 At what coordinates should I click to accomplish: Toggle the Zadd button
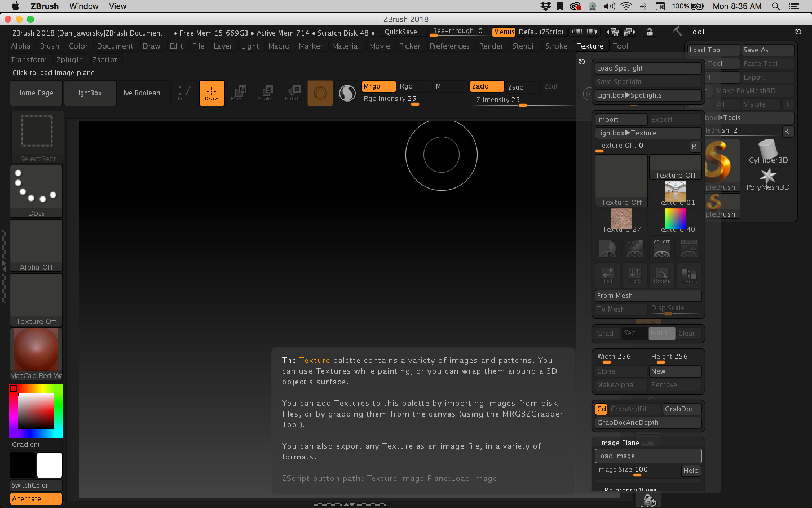[x=487, y=86]
